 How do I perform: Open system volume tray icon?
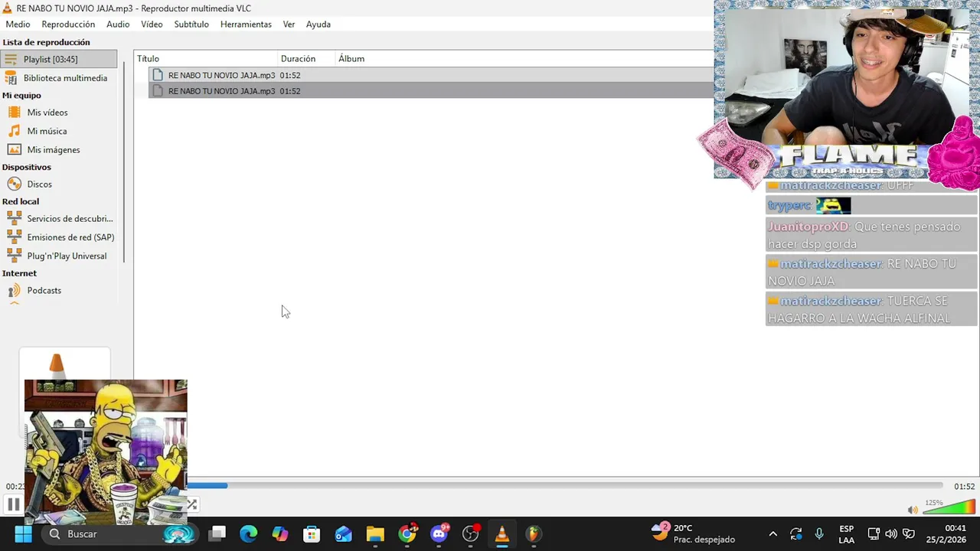click(891, 534)
